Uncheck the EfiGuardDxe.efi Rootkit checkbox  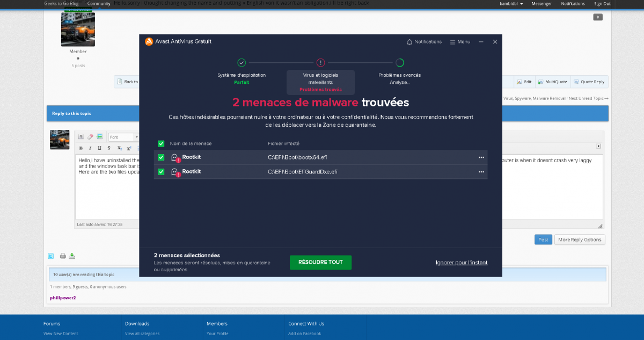tap(161, 172)
